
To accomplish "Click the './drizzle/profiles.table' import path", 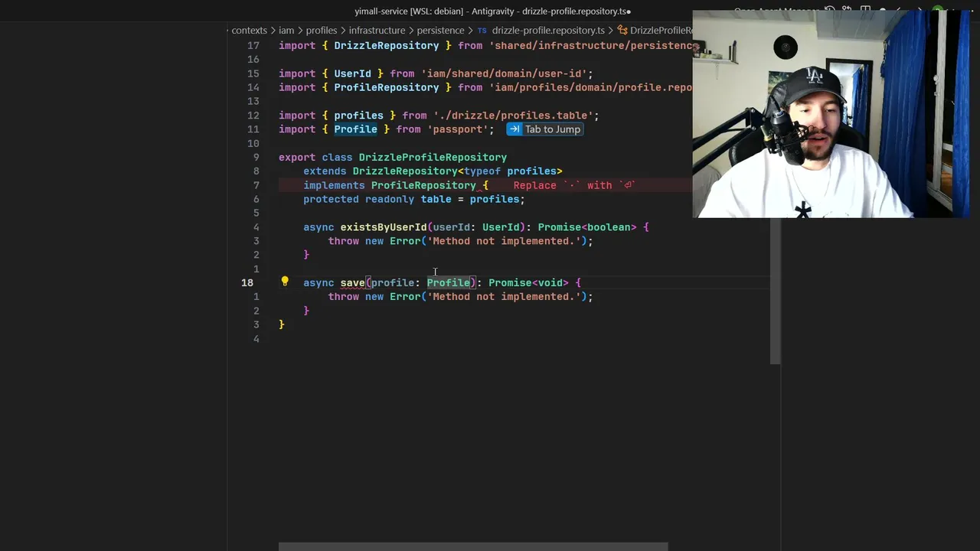I will 513,116.
